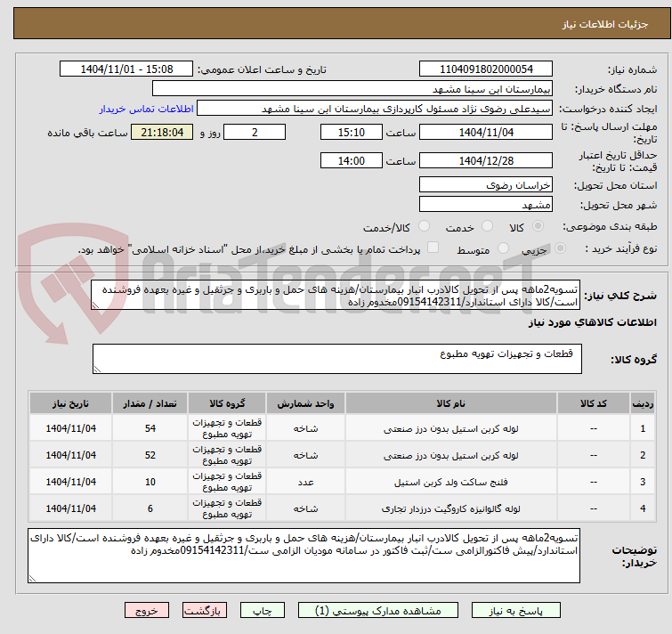Click quantity cell 10
Screen dimensions: 672x634
click(150, 482)
